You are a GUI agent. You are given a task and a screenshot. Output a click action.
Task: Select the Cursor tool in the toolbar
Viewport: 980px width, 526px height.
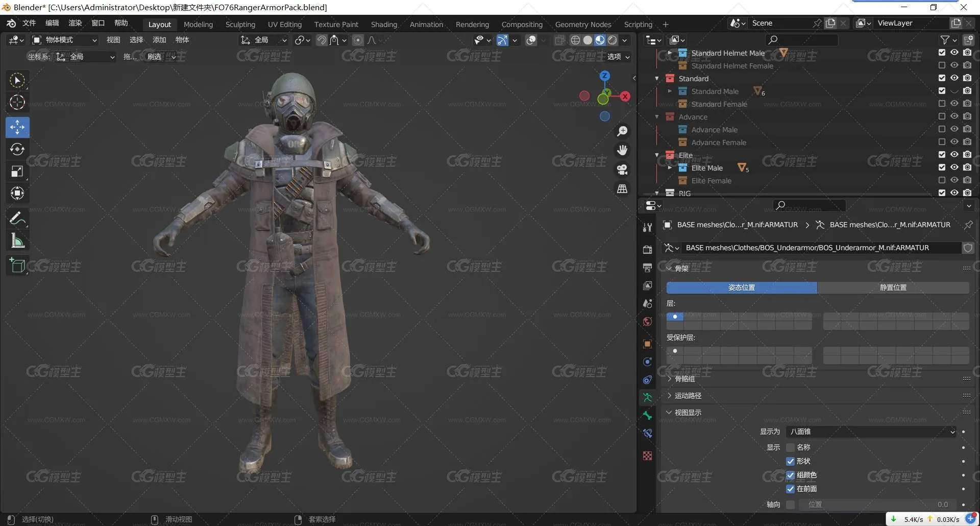click(x=17, y=103)
